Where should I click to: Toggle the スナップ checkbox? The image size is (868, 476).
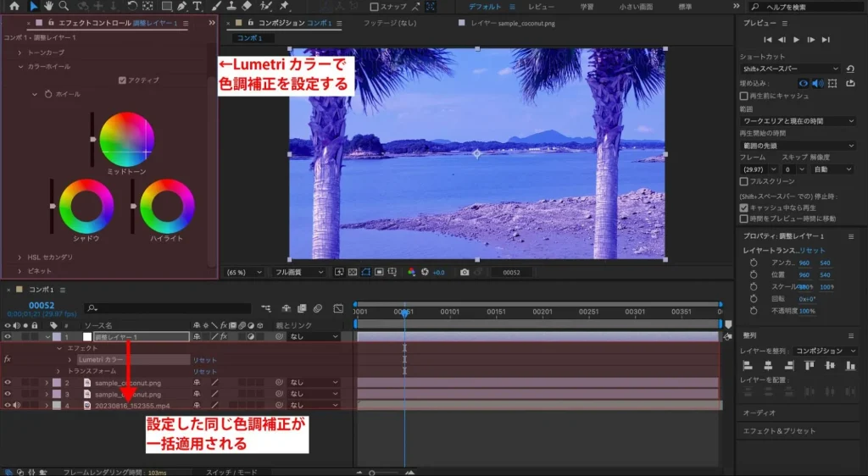coord(374,7)
